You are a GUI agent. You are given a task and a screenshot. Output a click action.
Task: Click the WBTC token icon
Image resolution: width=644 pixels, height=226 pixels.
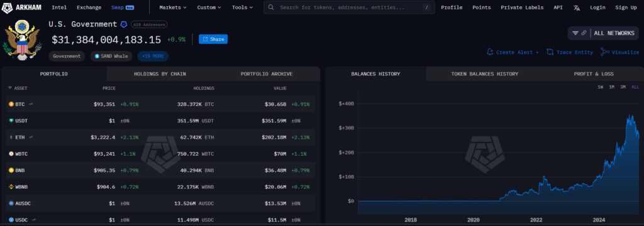pyautogui.click(x=11, y=154)
